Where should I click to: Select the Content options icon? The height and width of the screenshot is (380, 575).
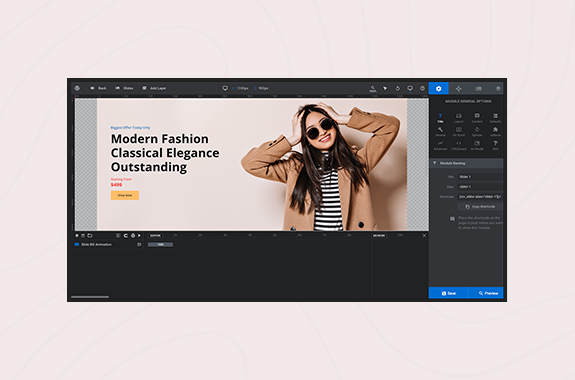[x=477, y=118]
